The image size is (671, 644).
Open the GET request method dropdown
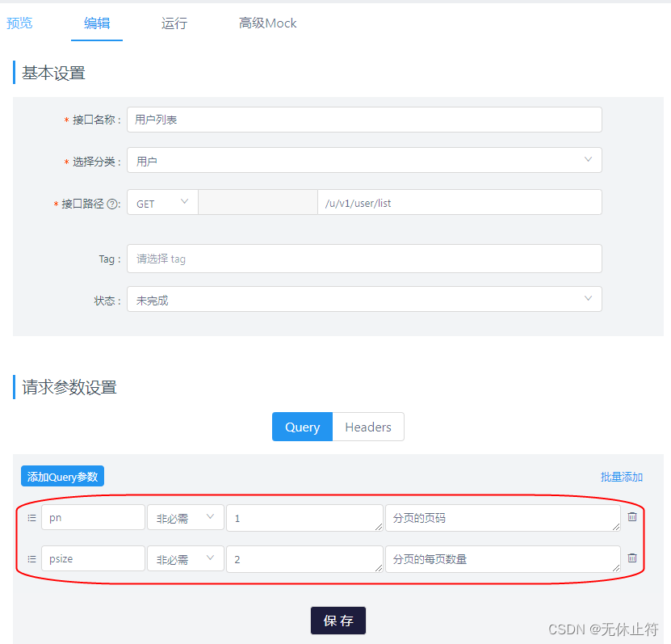coord(161,202)
